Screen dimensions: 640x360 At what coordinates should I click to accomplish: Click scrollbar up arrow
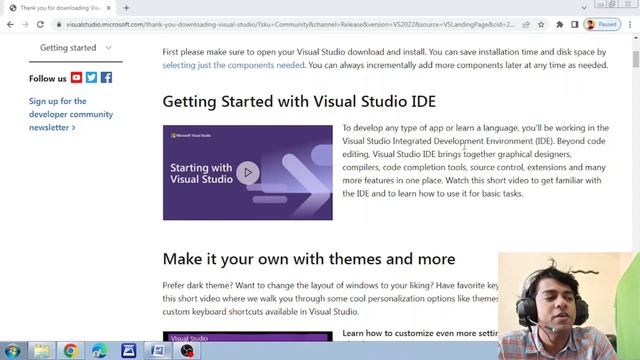[636, 38]
